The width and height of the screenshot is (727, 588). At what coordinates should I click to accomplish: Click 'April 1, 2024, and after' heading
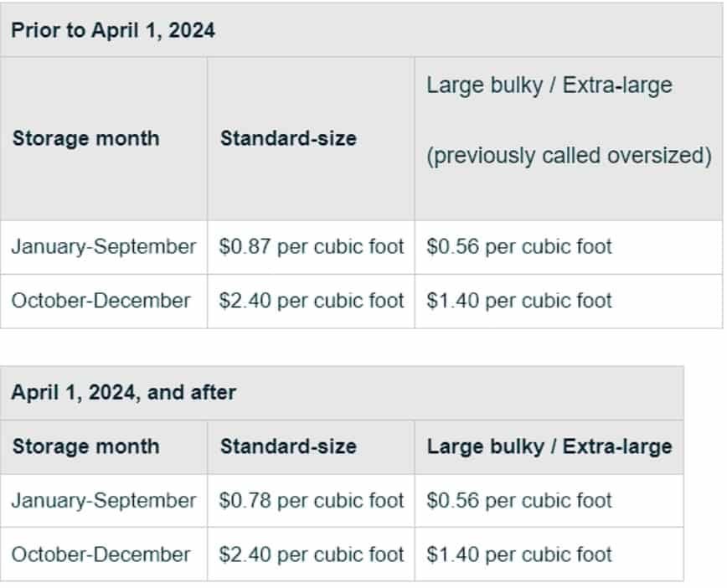123,392
